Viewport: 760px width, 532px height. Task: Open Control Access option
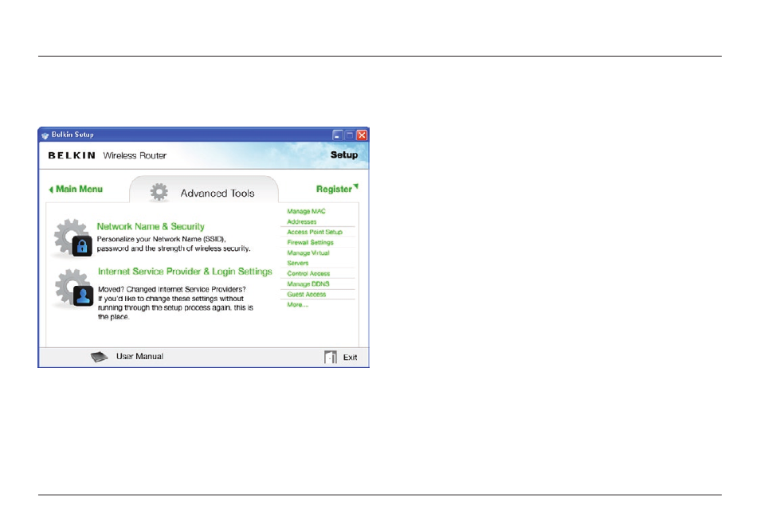coord(308,273)
